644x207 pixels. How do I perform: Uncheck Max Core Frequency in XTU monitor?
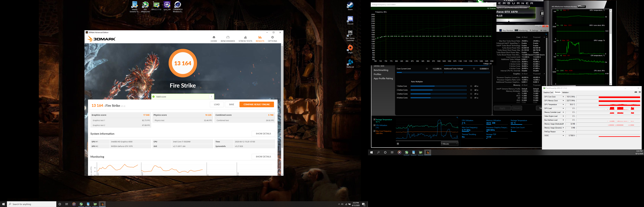(x=374, y=131)
